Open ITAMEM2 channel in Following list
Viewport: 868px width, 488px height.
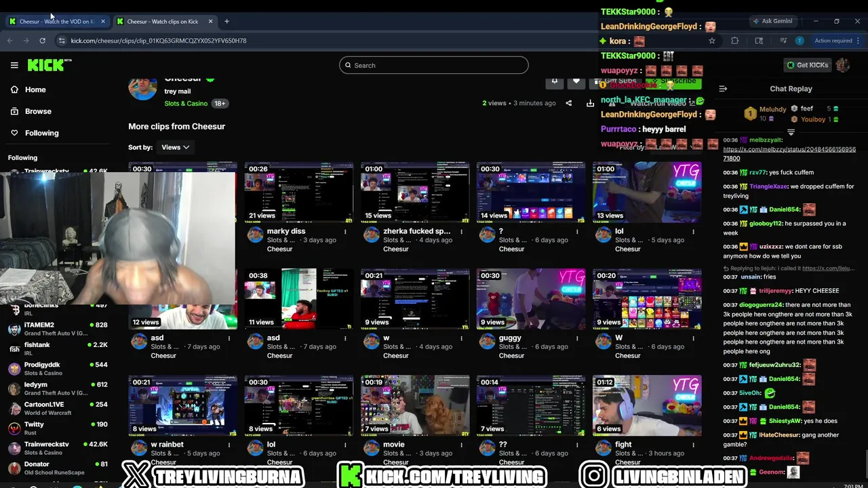[58, 329]
